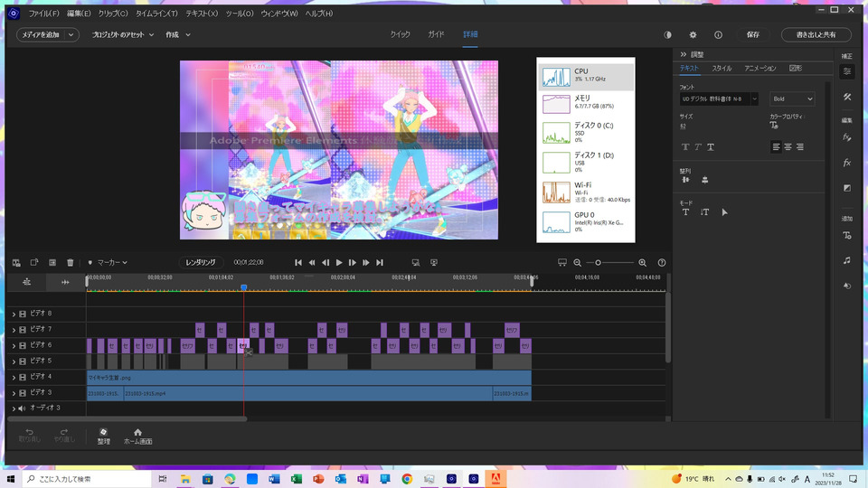Image resolution: width=868 pixels, height=488 pixels.
Task: Zoom in timeline with magnifier plus
Action: (642, 263)
